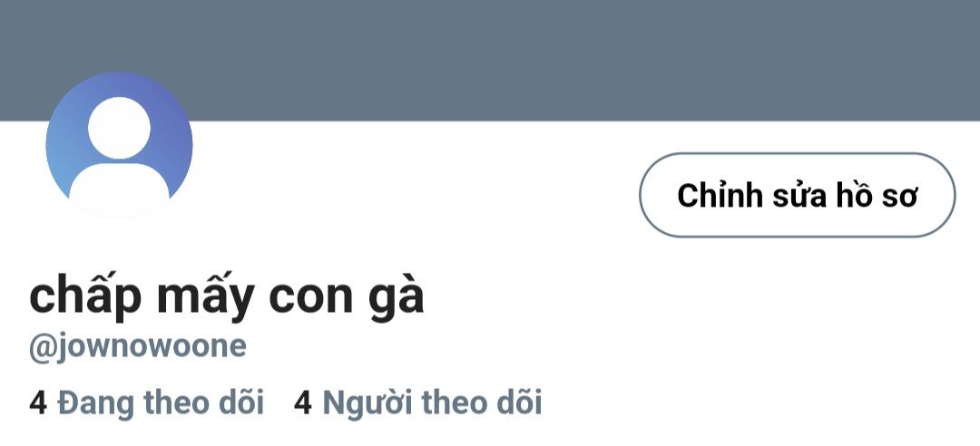Click the banner area above the edit button

point(797,61)
